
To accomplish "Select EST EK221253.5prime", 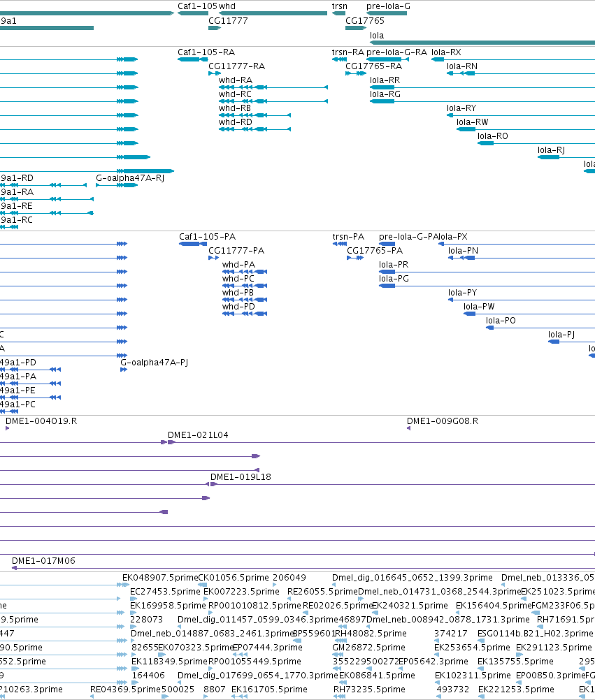I will (516, 690).
